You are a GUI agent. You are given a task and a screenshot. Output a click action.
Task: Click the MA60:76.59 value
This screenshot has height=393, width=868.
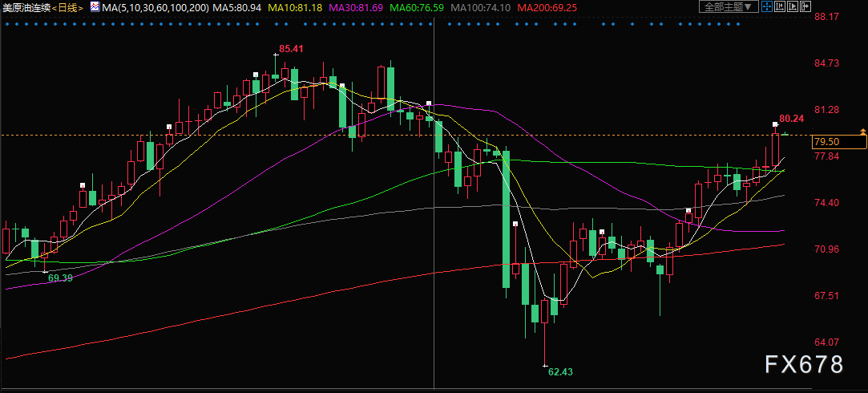[x=418, y=8]
